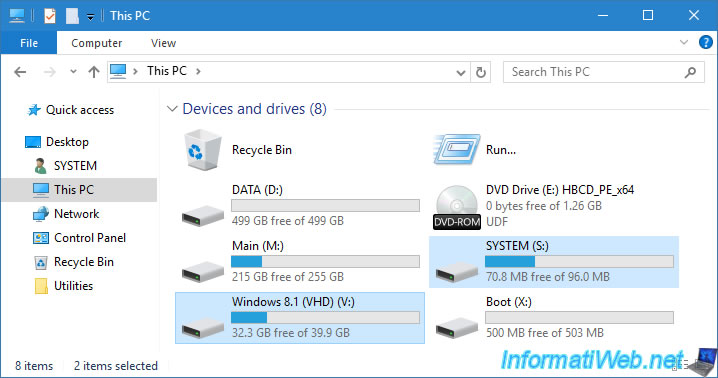The height and width of the screenshot is (378, 718).
Task: Launch the Run... shortcut icon
Action: coord(457,149)
